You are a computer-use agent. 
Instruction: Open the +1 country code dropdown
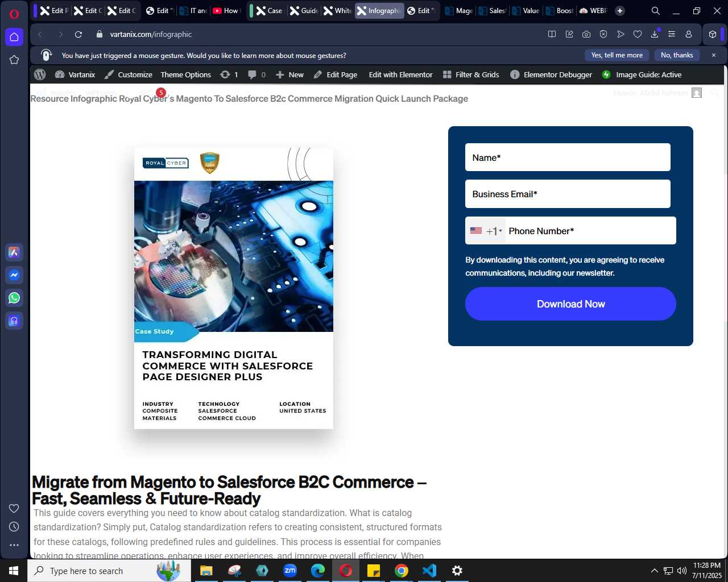click(486, 231)
